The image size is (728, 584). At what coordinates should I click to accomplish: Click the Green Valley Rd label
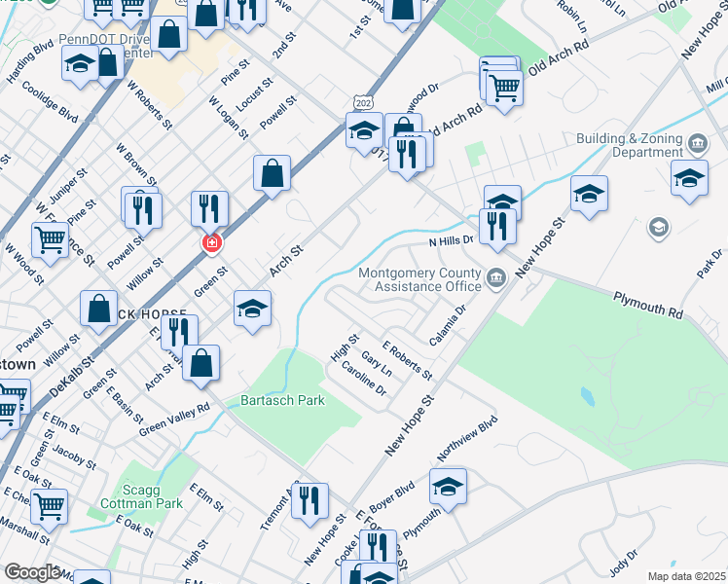(174, 420)
